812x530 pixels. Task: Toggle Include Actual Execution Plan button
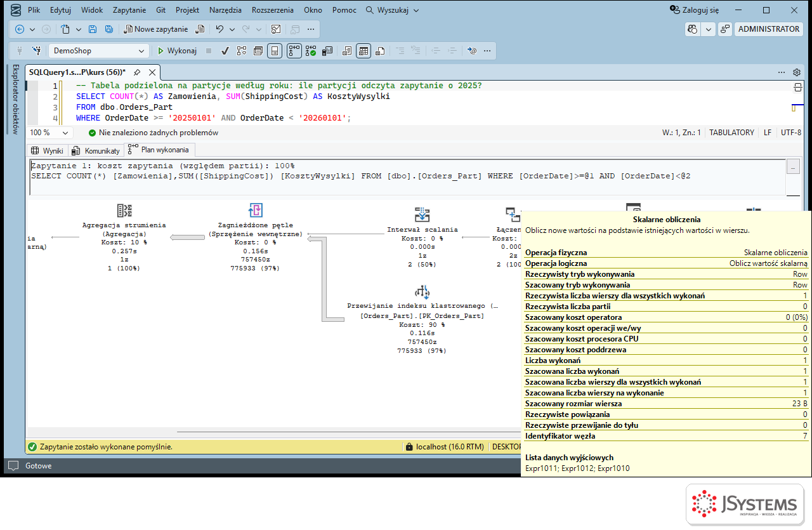(x=294, y=51)
